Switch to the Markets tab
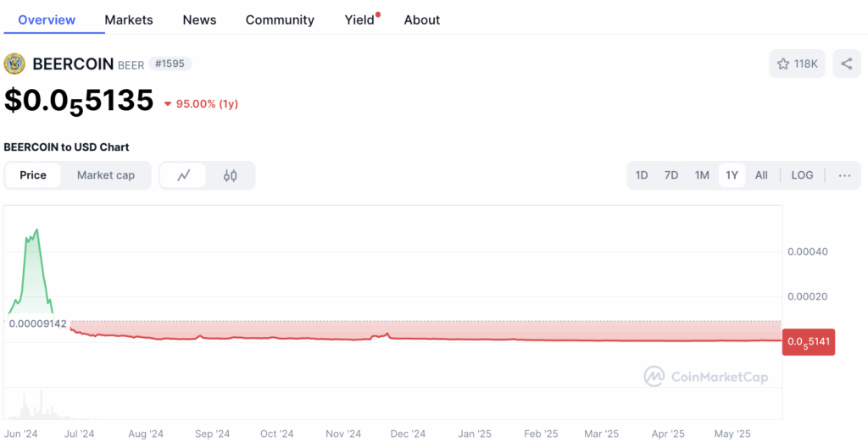 (x=129, y=20)
